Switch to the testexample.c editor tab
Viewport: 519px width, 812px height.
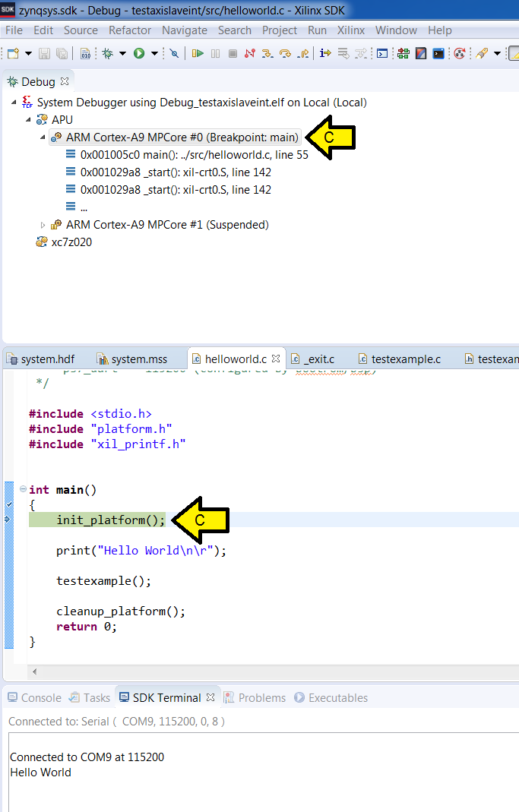[405, 359]
